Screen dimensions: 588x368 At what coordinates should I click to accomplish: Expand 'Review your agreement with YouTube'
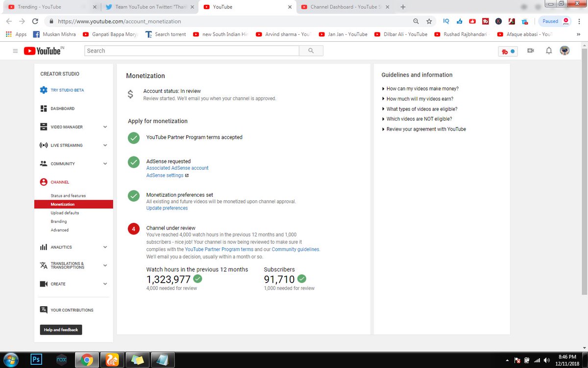pyautogui.click(x=424, y=129)
